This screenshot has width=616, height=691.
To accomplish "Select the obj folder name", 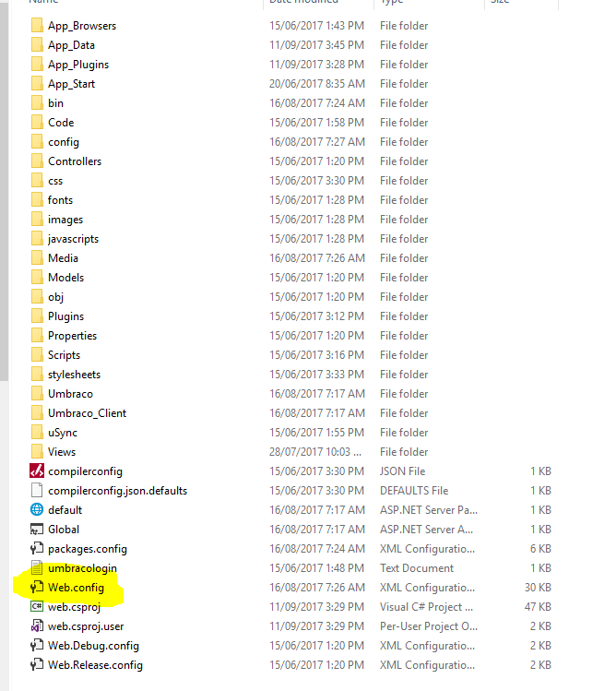I will 56,297.
